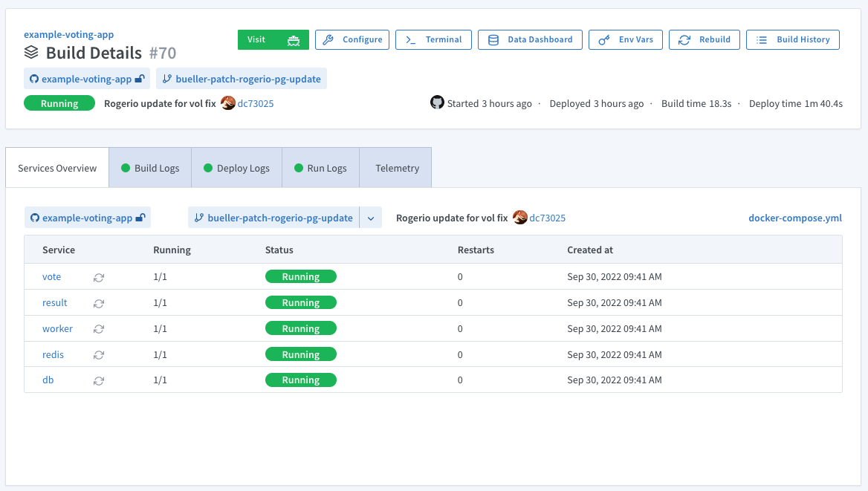Image resolution: width=868 pixels, height=491 pixels.
Task: Expand the branch selector dropdown arrow
Action: point(371,218)
